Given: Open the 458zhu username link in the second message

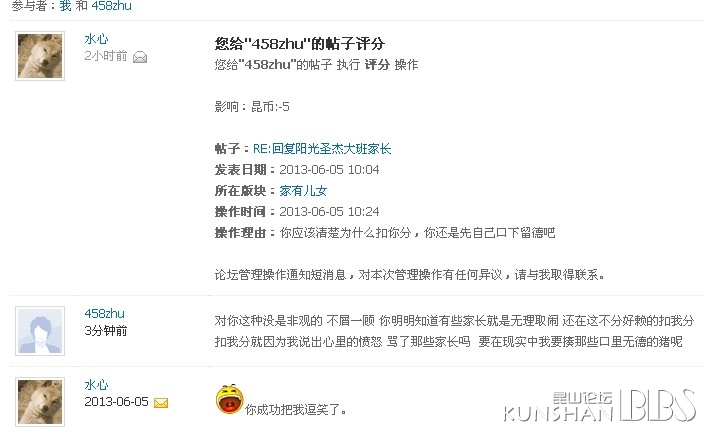Looking at the screenshot, I should [x=105, y=313].
